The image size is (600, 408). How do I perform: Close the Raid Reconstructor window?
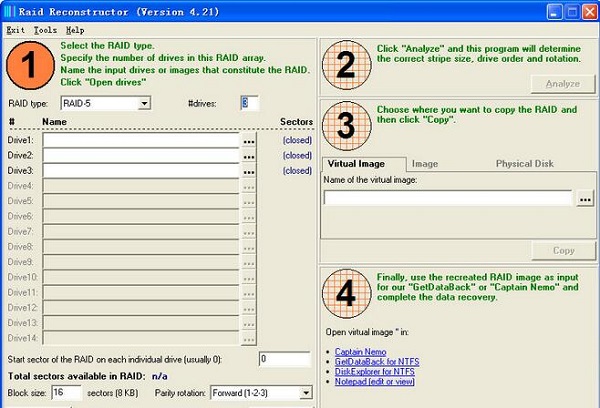coord(589,12)
